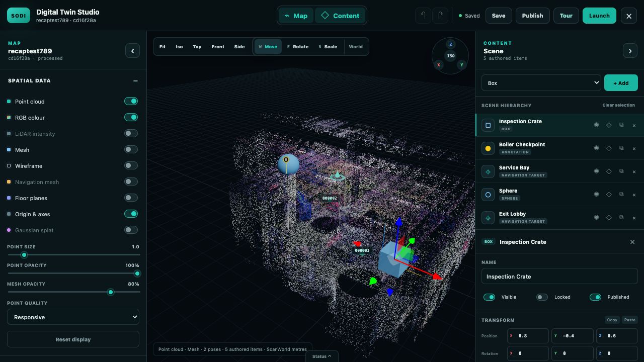The height and width of the screenshot is (362, 644).
Task: Toggle visibility icon on Service Bay row
Action: (x=596, y=171)
